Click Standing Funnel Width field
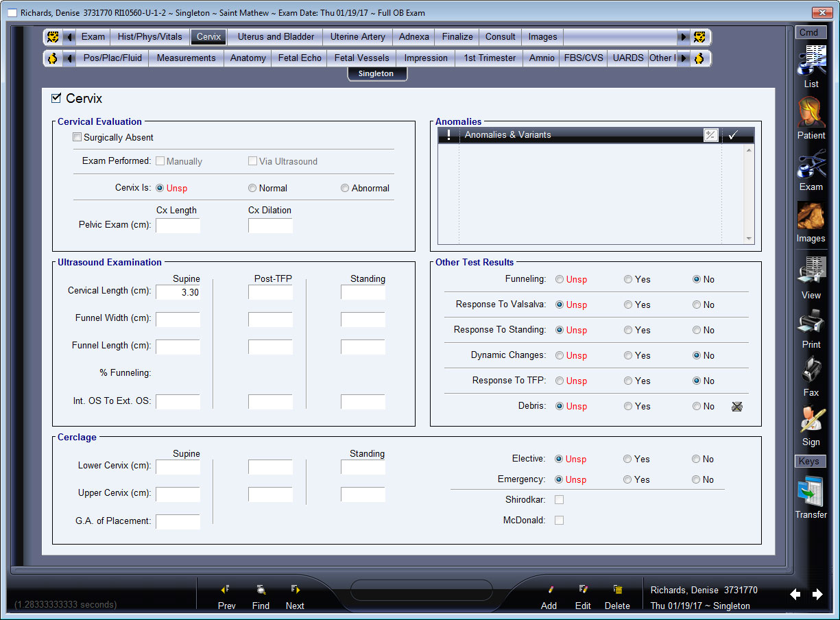Image resolution: width=840 pixels, height=620 pixels. (x=363, y=320)
